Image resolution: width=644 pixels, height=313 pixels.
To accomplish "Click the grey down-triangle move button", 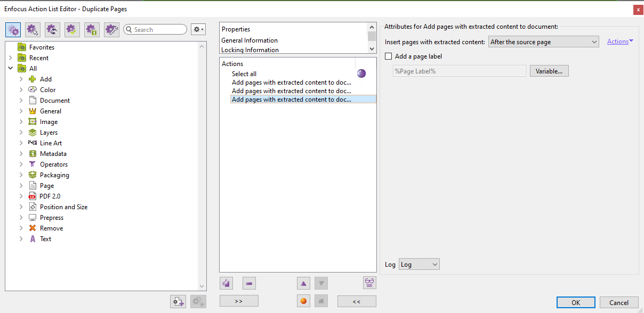I will [321, 283].
